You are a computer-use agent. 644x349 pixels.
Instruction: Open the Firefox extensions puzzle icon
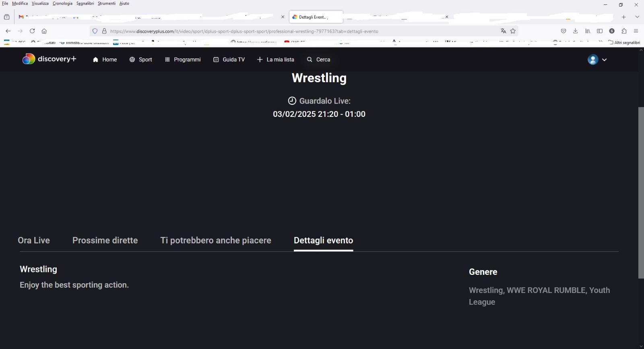(x=624, y=31)
